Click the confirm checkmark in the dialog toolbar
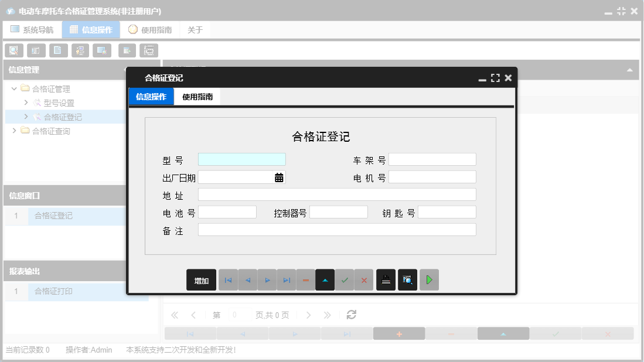 click(345, 279)
